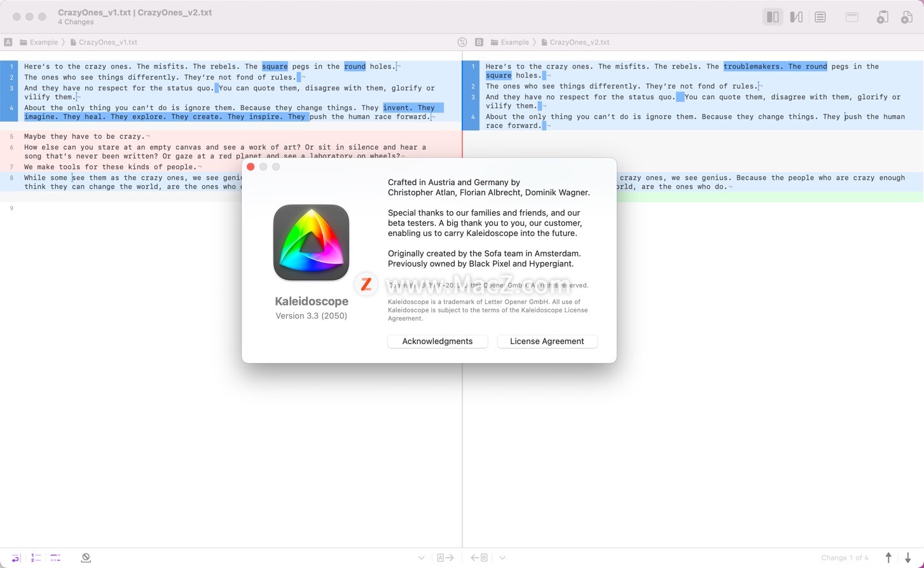The height and width of the screenshot is (568, 924).
Task: Go to next change with down arrow
Action: coord(908,558)
